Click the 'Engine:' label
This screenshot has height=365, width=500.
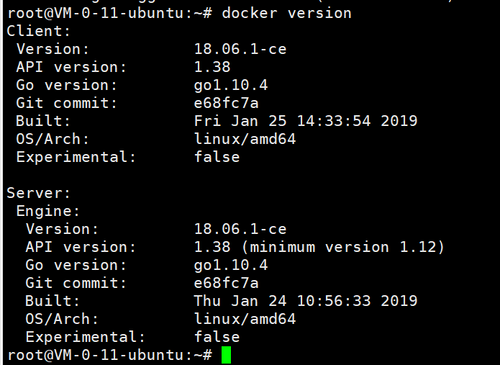click(48, 211)
